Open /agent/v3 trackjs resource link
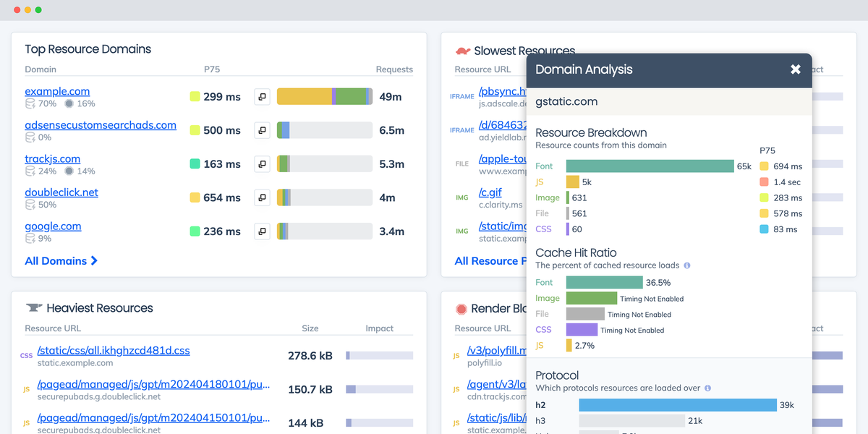Viewport: 868px width, 434px height. [497, 385]
